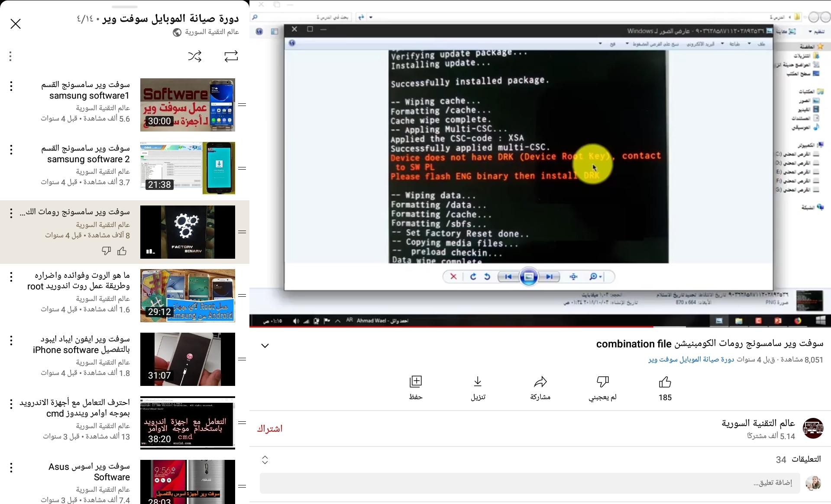Grab reorder handle of iPhone software video
This screenshot has width=831, height=504.
242,359
